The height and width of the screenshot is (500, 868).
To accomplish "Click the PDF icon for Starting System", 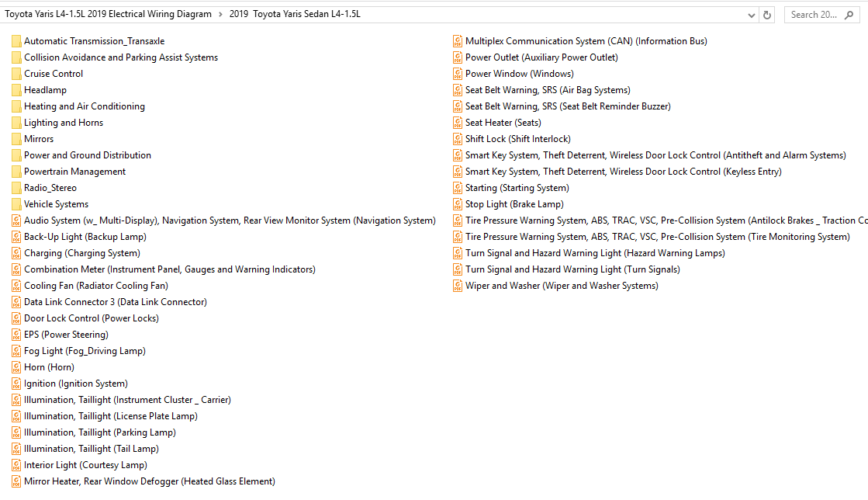I will [458, 188].
